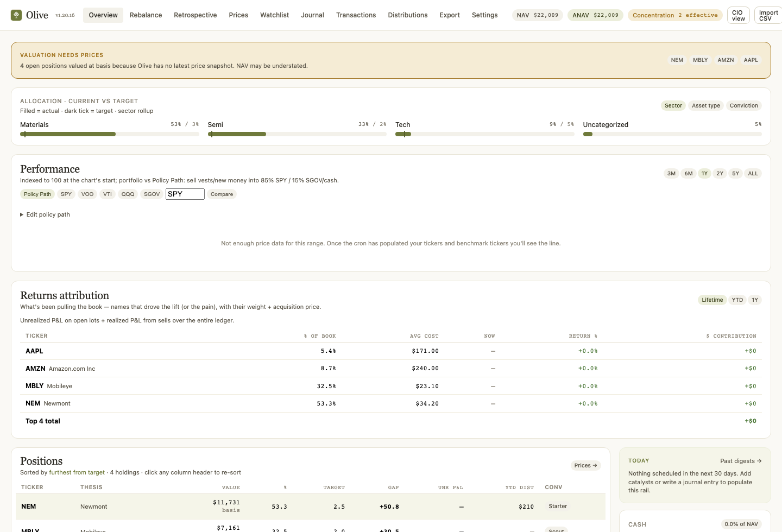Select the MBLY chip in the valuation banner
Image resolution: width=782 pixels, height=532 pixels.
tap(700, 60)
